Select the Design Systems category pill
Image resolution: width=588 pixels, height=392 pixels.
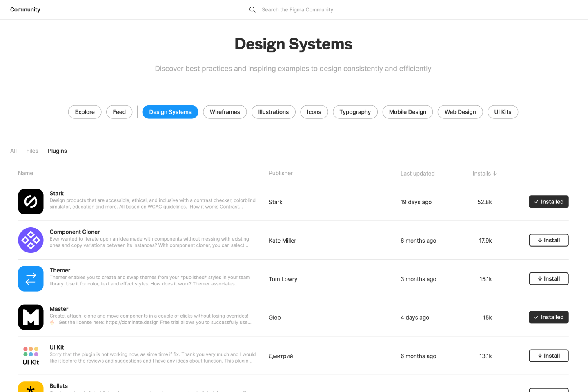170,112
